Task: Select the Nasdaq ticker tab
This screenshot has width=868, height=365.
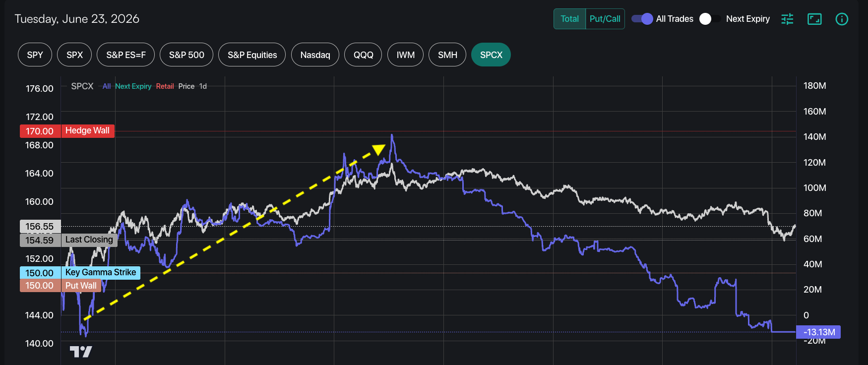Action: coord(315,55)
